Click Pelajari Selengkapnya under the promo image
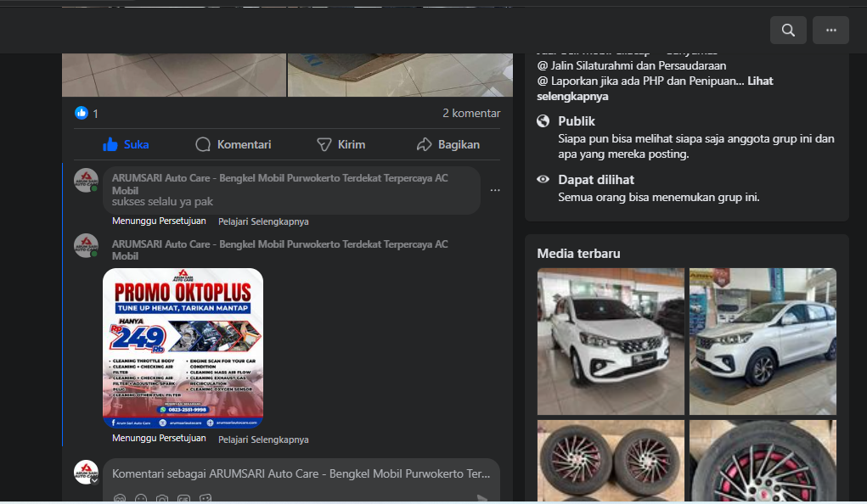Viewport: 867px width, 504px height. pos(263,440)
